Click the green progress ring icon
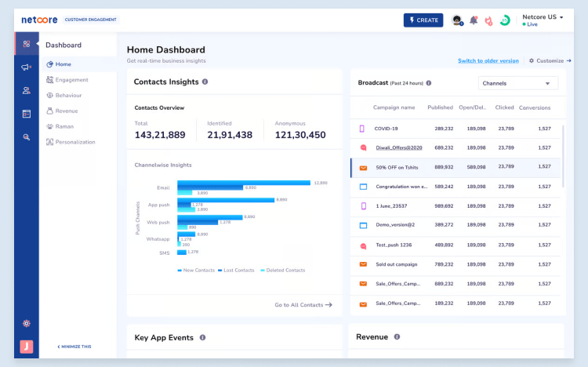588x367 pixels. pos(505,20)
